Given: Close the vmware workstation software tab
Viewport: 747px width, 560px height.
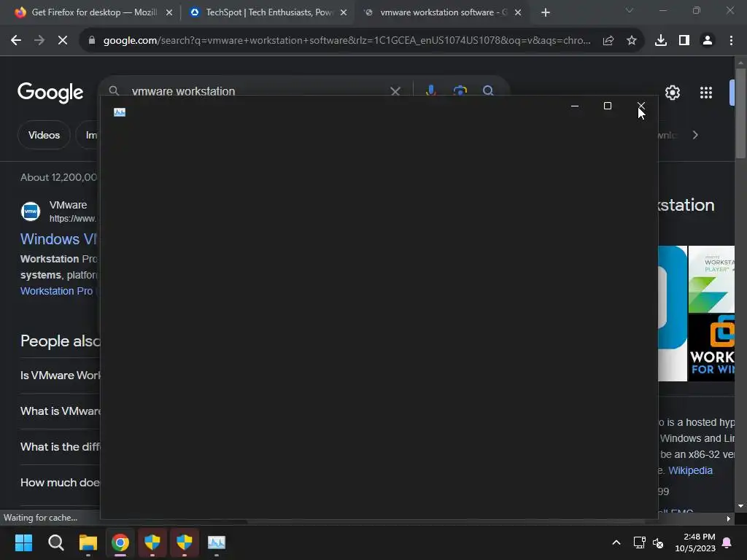Looking at the screenshot, I should [518, 12].
